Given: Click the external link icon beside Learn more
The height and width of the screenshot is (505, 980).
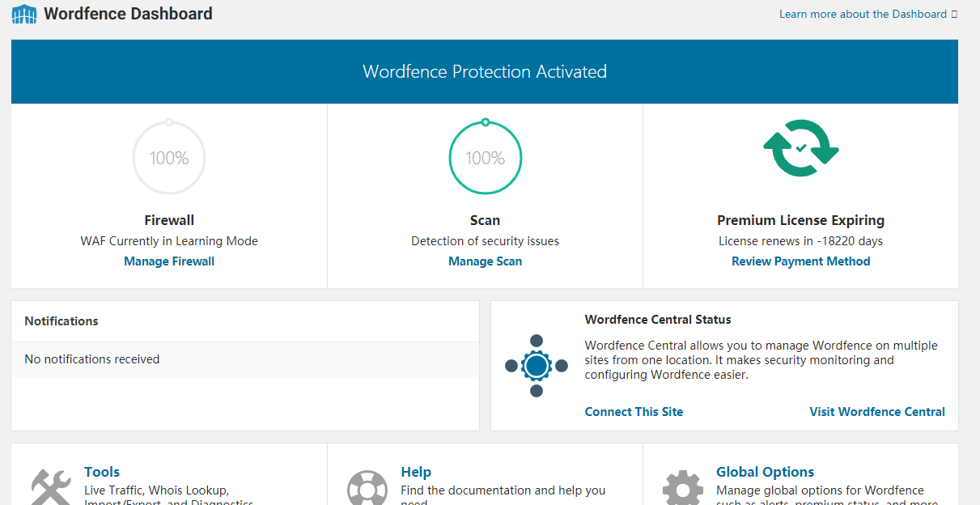Looking at the screenshot, I should 954,14.
